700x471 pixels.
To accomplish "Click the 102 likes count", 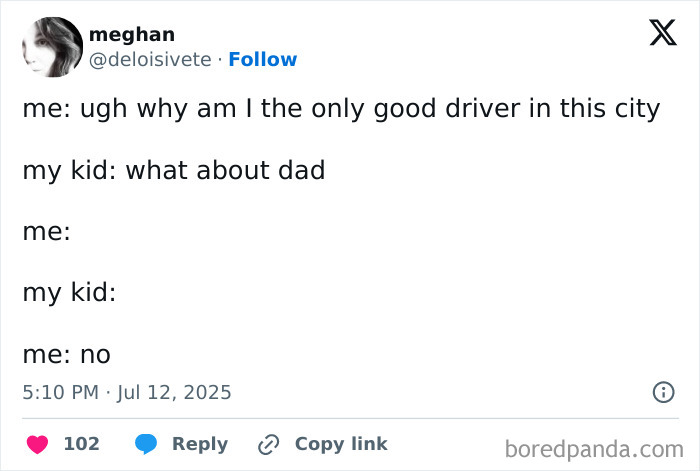I will 81,443.
